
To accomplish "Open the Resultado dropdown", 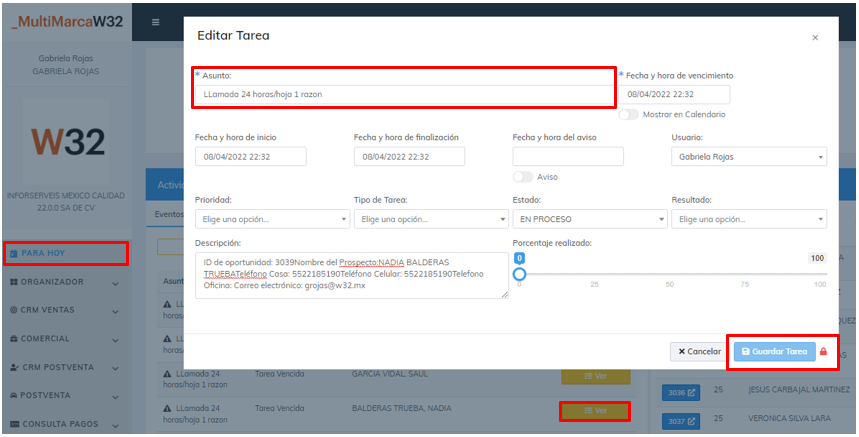I will pos(749,219).
